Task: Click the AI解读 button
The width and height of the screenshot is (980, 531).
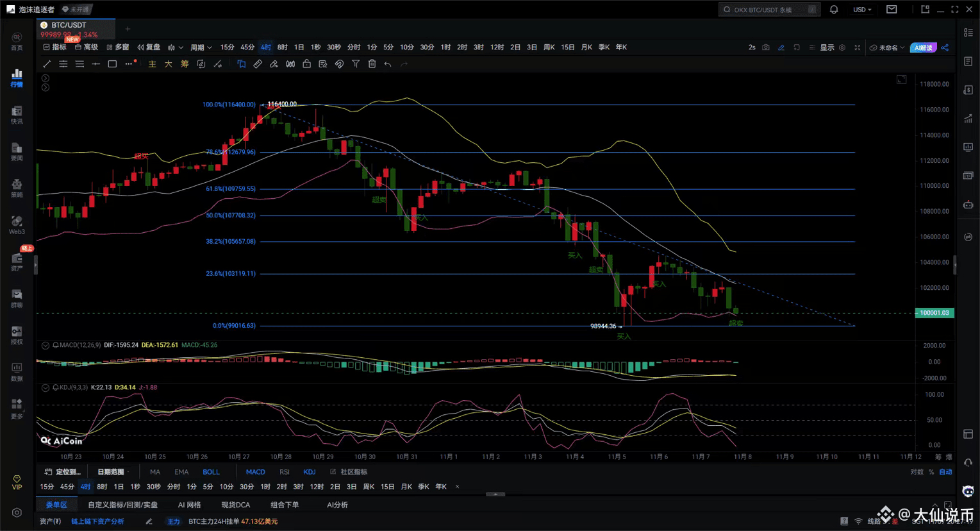Action: (x=923, y=47)
